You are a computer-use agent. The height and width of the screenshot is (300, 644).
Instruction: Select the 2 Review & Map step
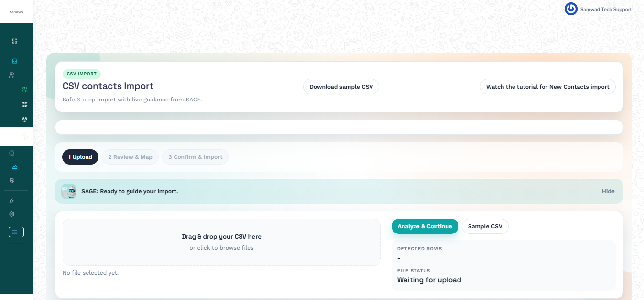click(x=130, y=157)
